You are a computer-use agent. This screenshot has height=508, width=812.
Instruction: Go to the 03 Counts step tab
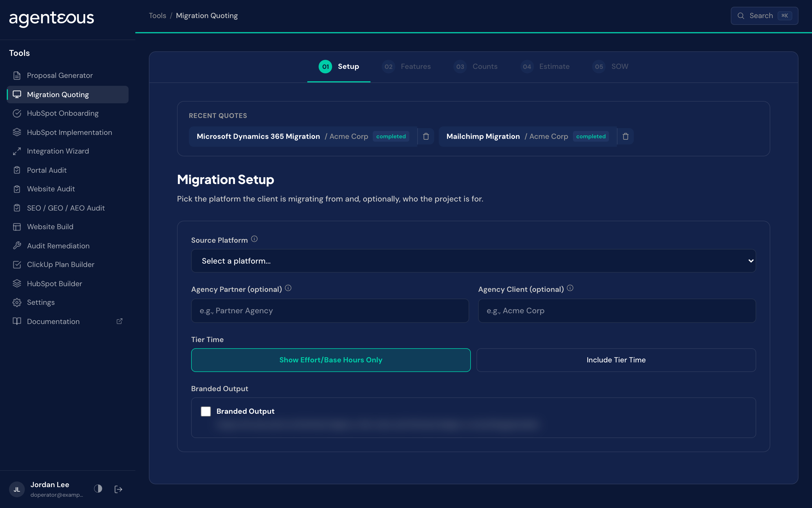coord(475,67)
